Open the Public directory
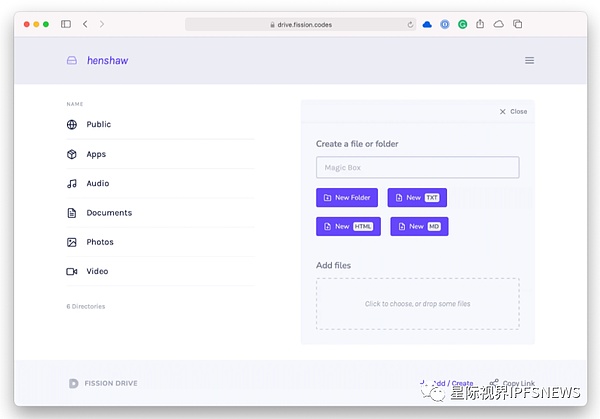This screenshot has height=419, width=600. tap(98, 125)
